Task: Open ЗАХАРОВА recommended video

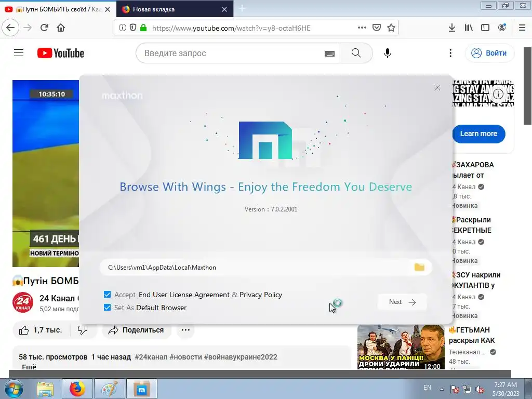Action: [474, 170]
